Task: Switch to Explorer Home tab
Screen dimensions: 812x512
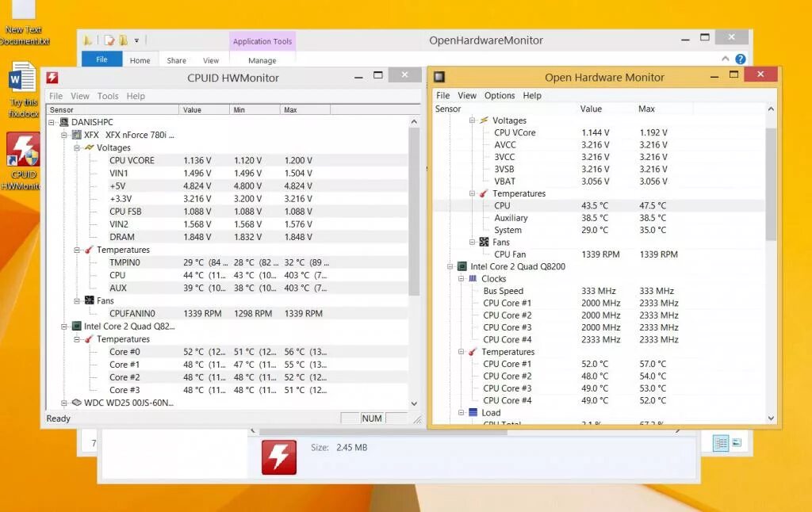Action: pos(140,60)
